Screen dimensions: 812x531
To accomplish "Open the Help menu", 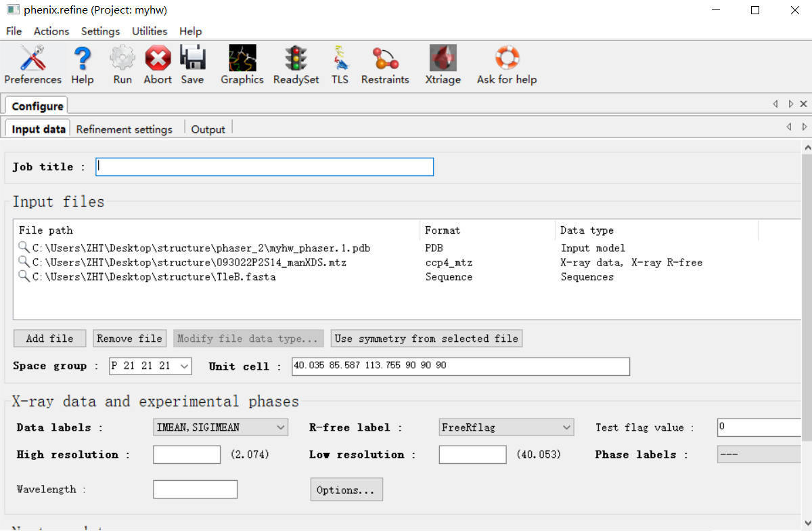I will coord(191,31).
